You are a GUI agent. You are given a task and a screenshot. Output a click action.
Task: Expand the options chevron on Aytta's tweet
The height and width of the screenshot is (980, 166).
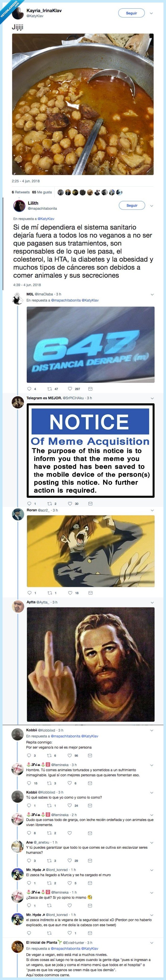click(x=152, y=603)
